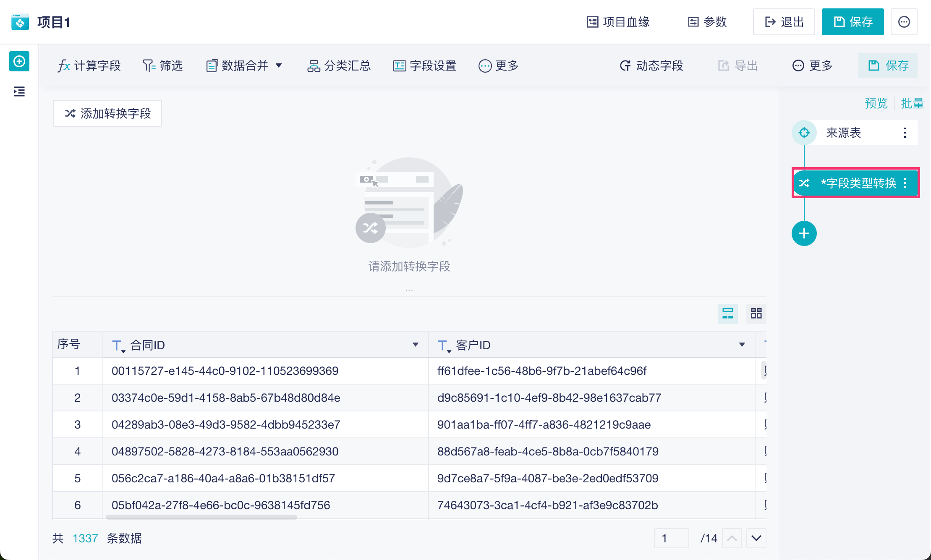Open the 客户ID column dropdown arrow
This screenshot has width=931, height=560.
[x=742, y=345]
